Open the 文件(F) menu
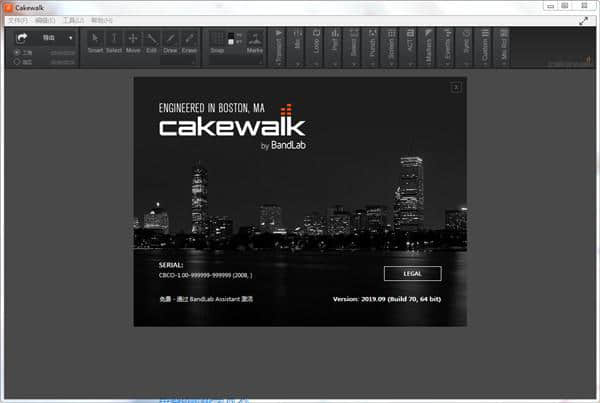600x403 pixels. (x=17, y=20)
